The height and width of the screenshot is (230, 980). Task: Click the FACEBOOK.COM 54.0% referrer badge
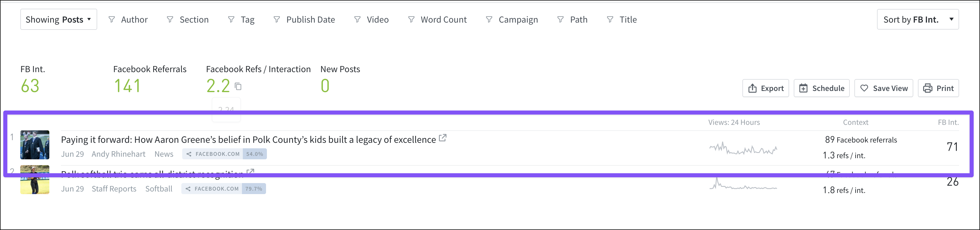click(x=225, y=154)
